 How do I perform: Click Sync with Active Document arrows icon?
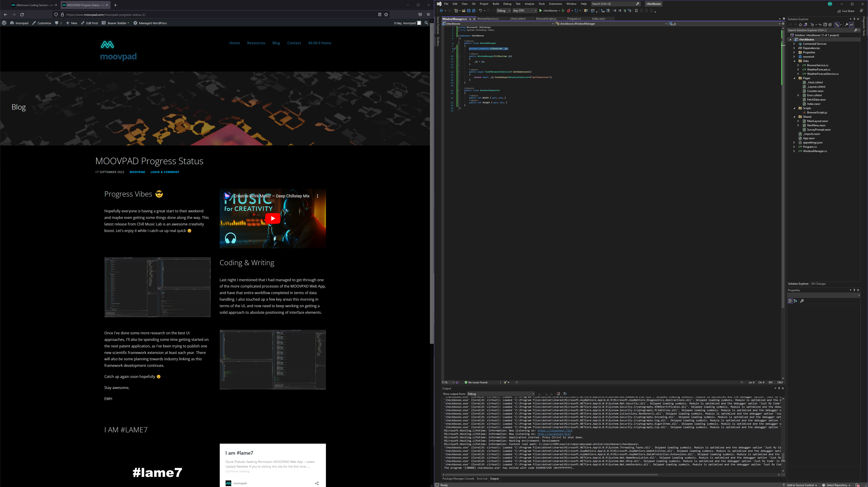(820, 25)
